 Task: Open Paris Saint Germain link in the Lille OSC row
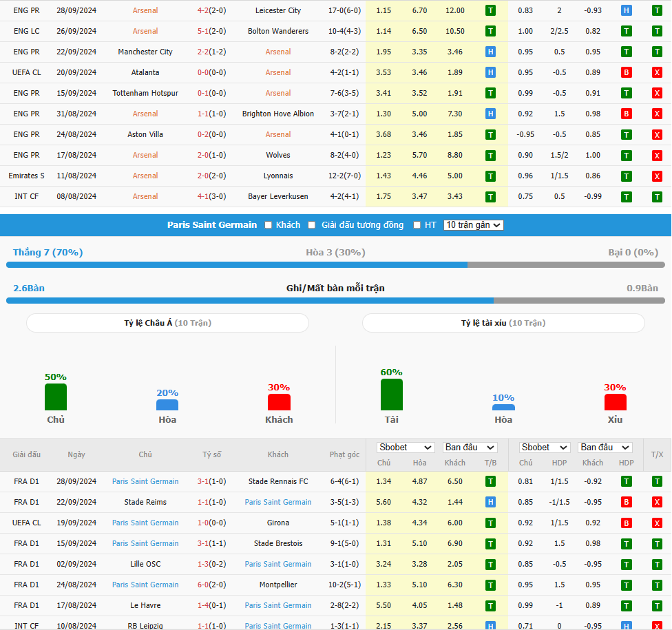[x=278, y=564]
